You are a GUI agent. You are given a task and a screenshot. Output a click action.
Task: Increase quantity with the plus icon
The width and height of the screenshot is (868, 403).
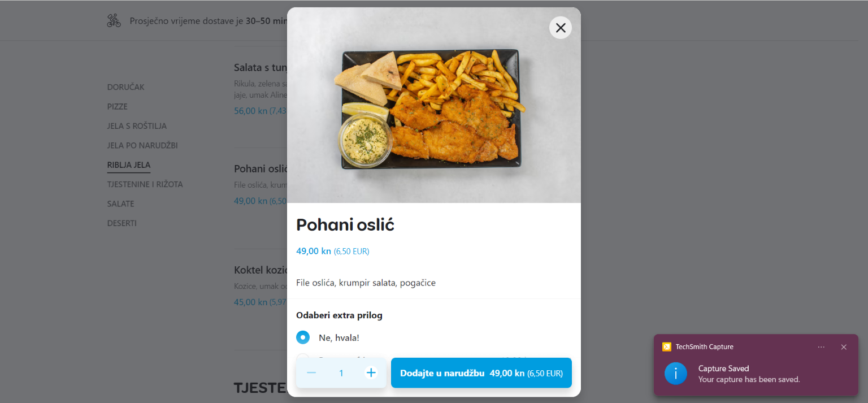pos(371,372)
